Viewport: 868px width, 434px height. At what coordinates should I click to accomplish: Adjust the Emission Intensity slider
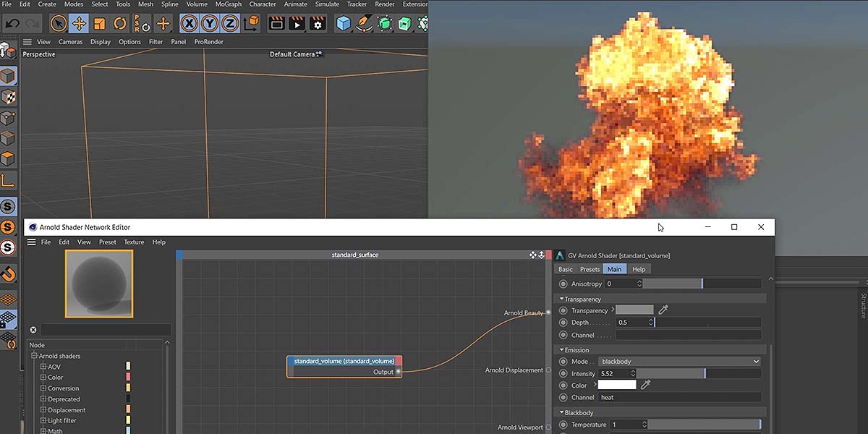point(699,374)
